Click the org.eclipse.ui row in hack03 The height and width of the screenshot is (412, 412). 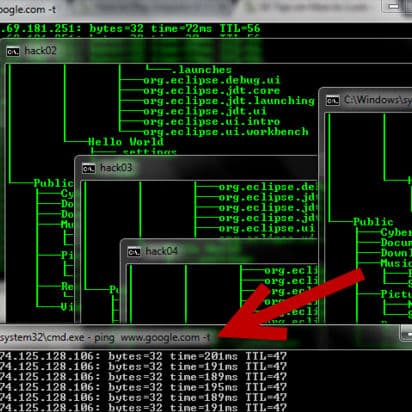click(267, 229)
